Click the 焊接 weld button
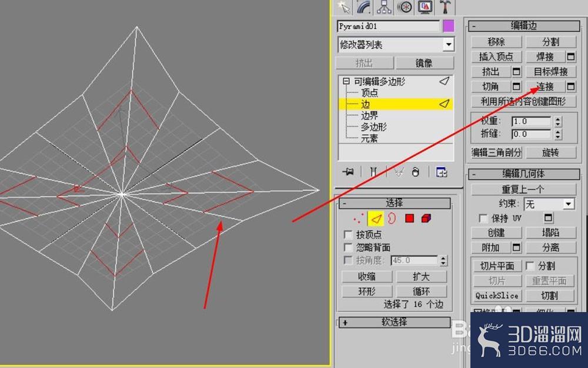The image size is (588, 368). tap(545, 57)
